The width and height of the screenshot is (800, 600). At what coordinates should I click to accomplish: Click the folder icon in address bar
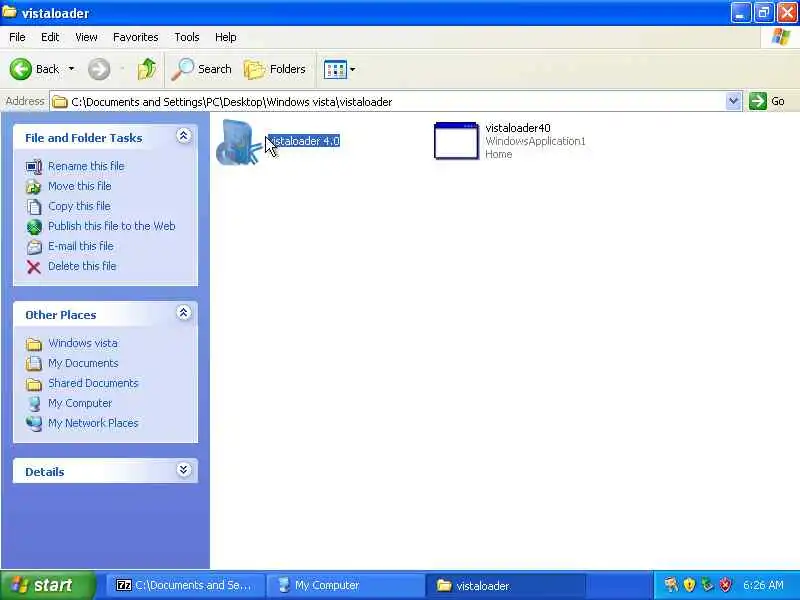(60, 102)
